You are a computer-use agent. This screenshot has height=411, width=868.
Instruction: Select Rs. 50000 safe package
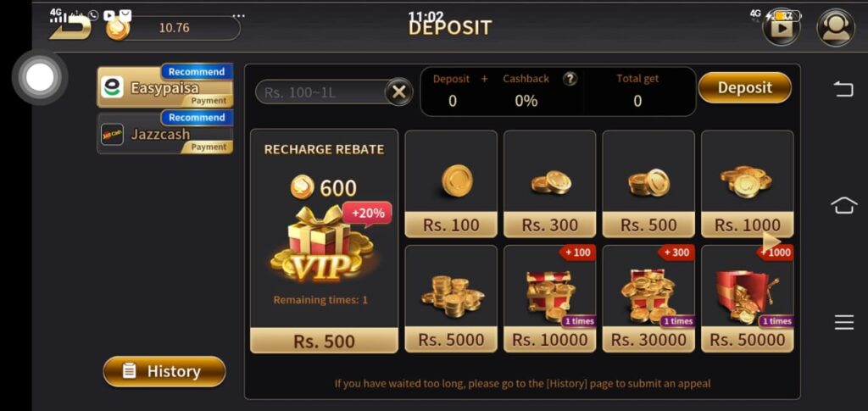(x=748, y=298)
